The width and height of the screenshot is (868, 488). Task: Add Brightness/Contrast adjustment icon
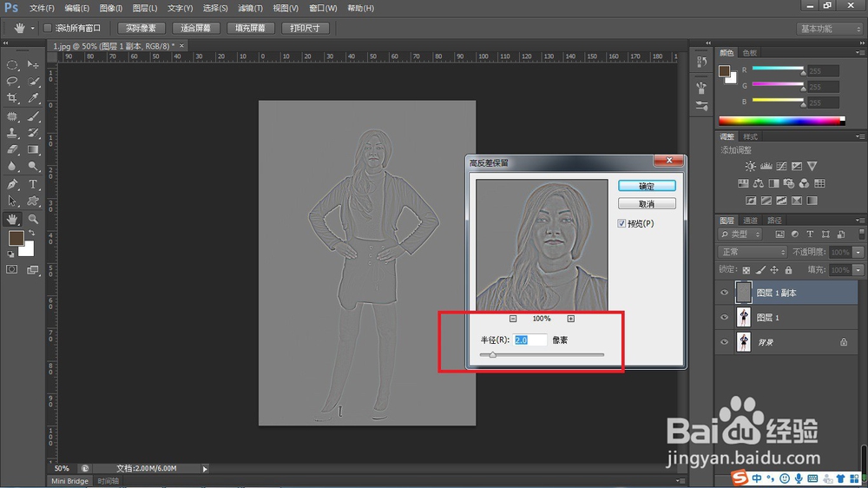point(750,166)
